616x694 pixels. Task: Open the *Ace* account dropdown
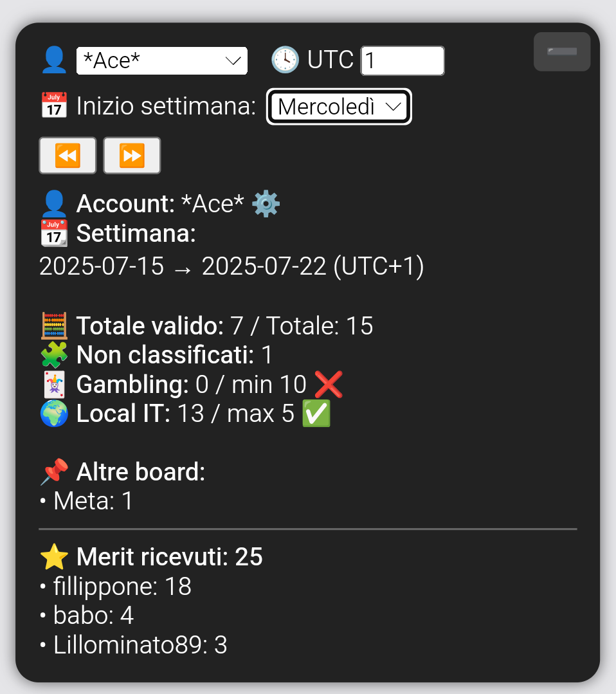162,60
